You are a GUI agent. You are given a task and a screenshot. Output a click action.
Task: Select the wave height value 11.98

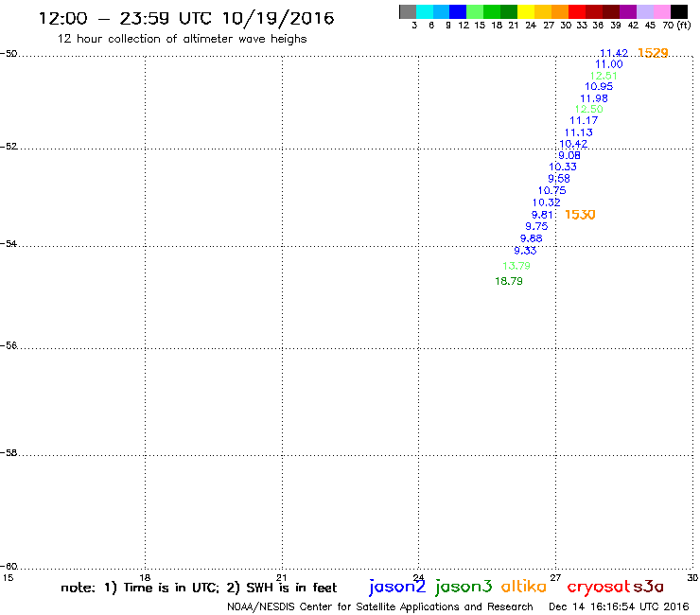coord(594,98)
